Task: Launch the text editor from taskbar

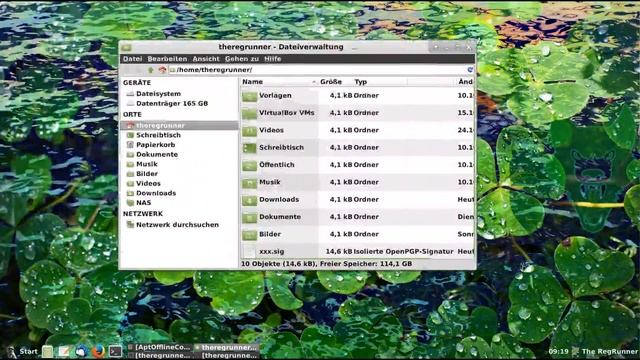Action: click(64, 351)
